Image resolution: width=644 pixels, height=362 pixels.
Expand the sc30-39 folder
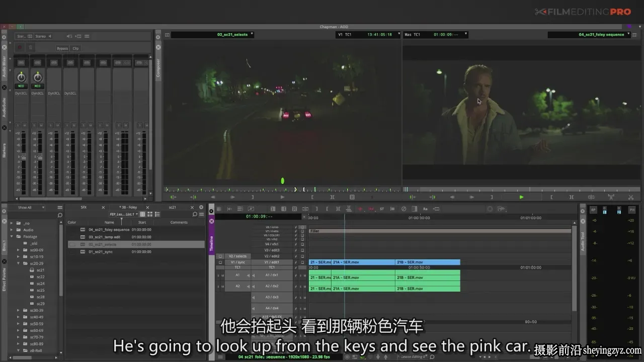pos(19,310)
